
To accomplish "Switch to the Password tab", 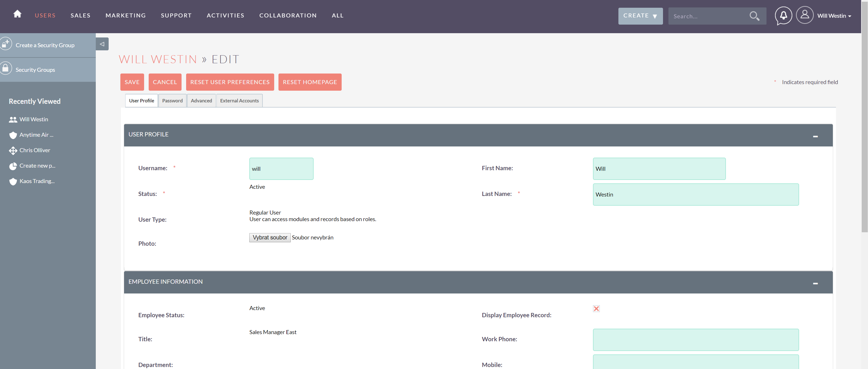I will pyautogui.click(x=172, y=101).
